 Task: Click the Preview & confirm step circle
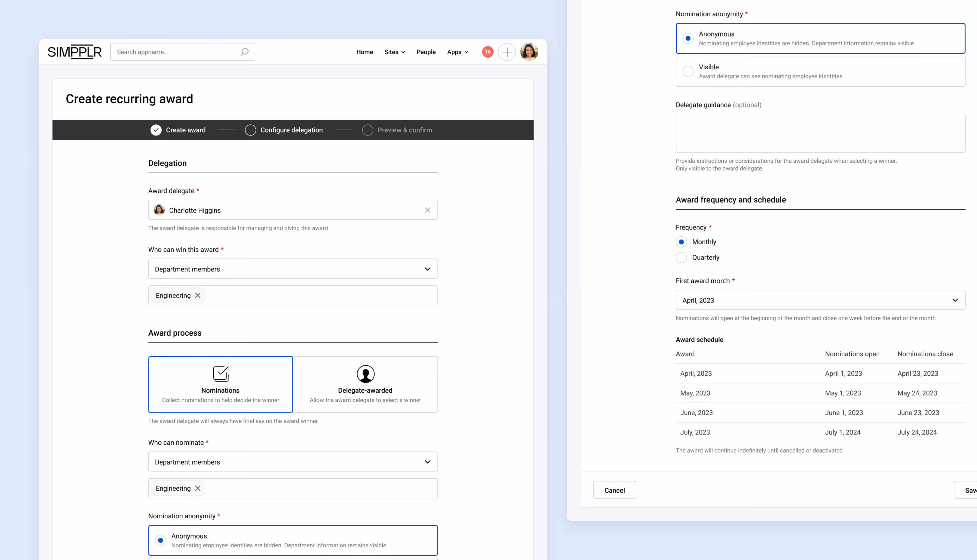368,130
